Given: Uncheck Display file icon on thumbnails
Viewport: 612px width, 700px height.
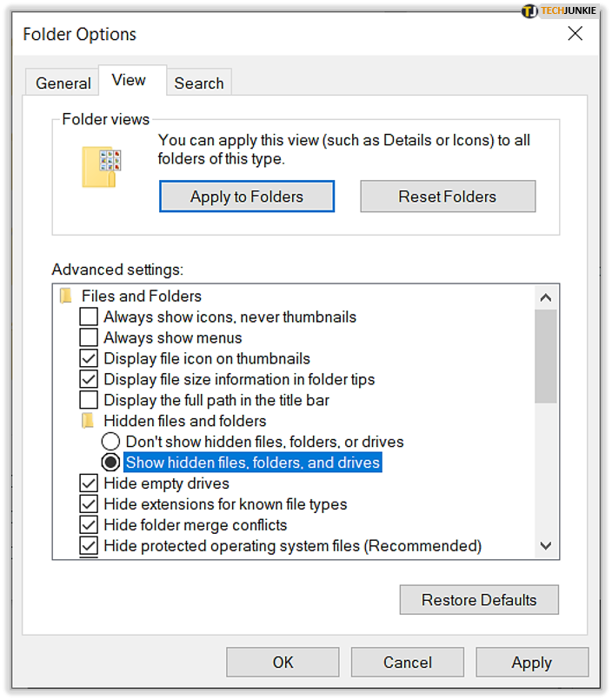Looking at the screenshot, I should 89,358.
